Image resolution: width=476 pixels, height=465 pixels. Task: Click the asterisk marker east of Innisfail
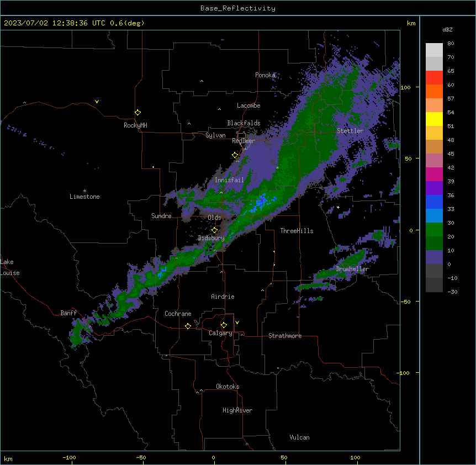pos(277,168)
